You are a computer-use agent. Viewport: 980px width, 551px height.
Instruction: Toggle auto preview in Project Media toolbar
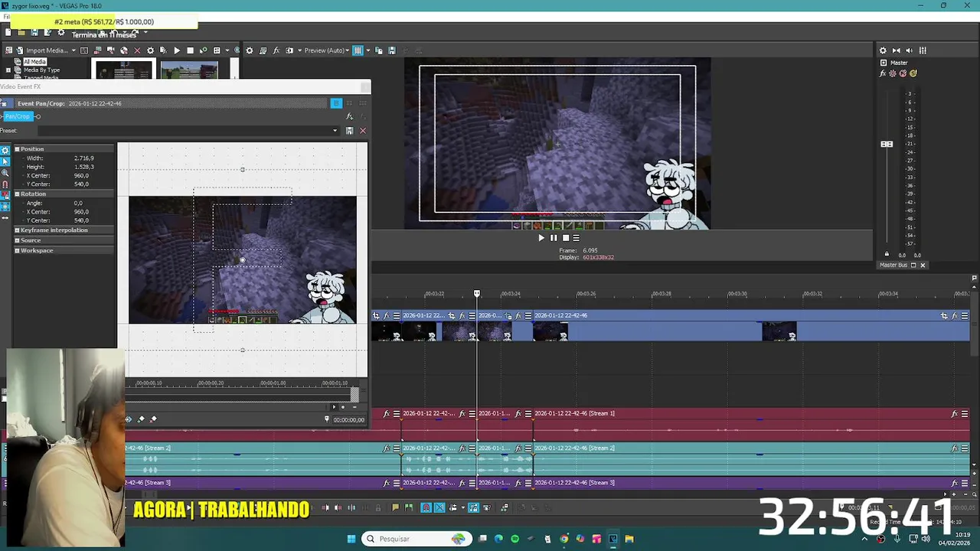203,51
